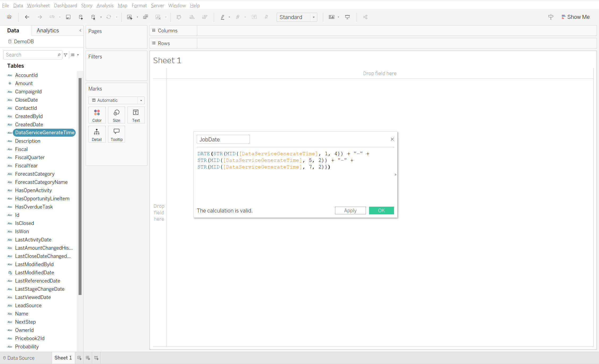Click the JobDate name input field
Screen dimensions: 599x364
(223, 140)
